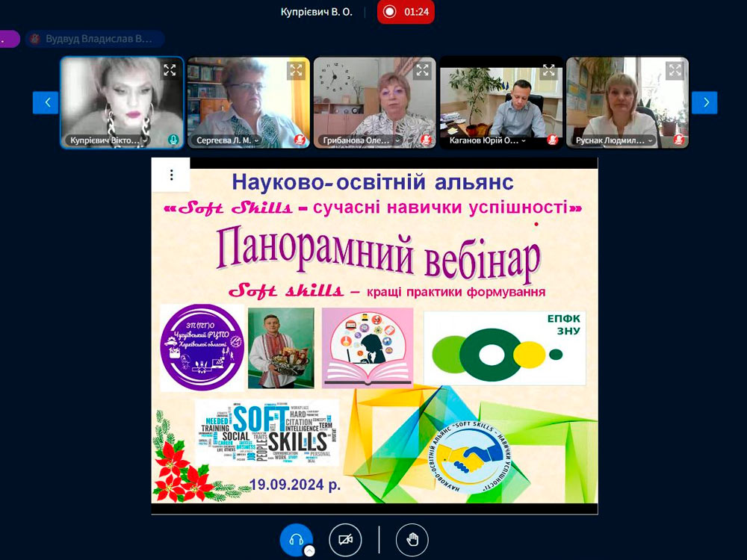Click the red recording indicator
The height and width of the screenshot is (560, 747).
coord(406,12)
